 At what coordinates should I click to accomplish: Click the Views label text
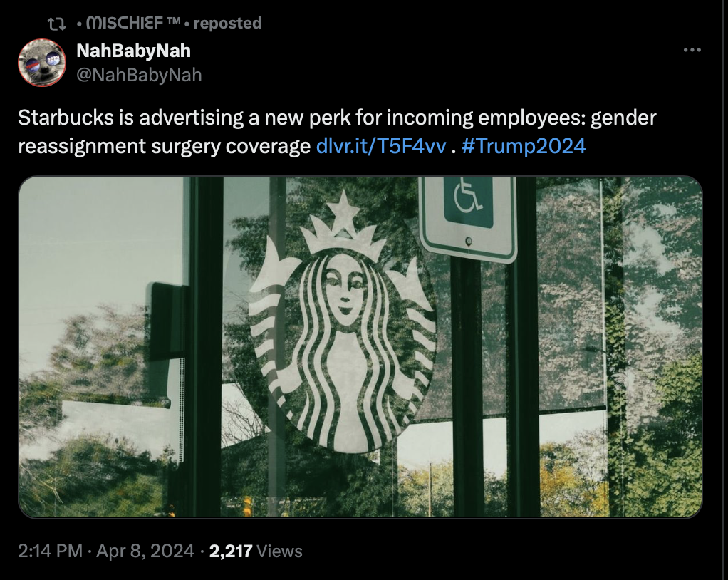[279, 551]
